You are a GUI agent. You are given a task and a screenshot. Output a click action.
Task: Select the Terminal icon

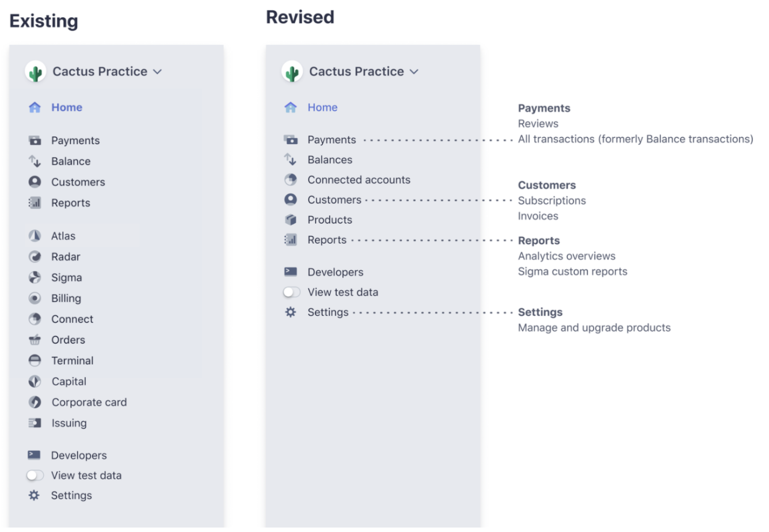click(x=36, y=361)
